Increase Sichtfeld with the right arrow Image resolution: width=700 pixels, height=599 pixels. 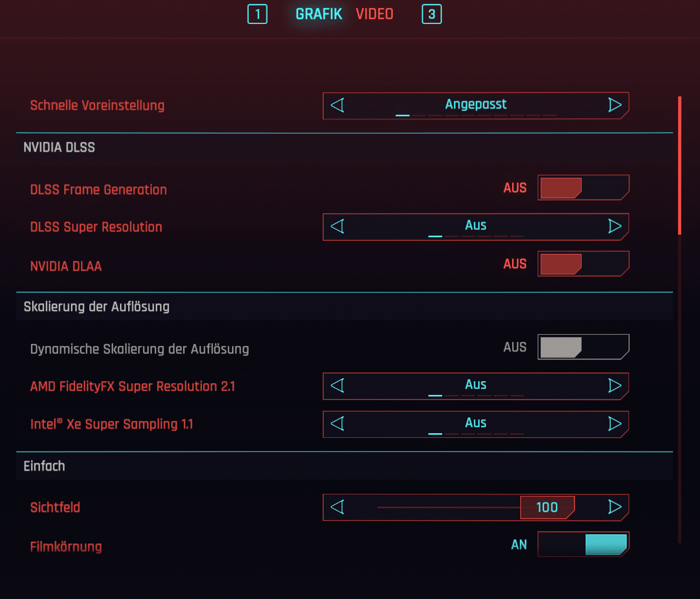[x=615, y=507]
